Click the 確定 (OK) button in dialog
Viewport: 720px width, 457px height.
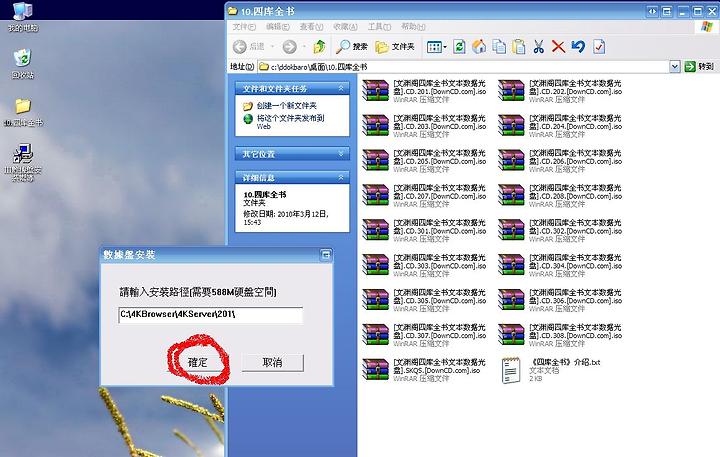coord(198,362)
